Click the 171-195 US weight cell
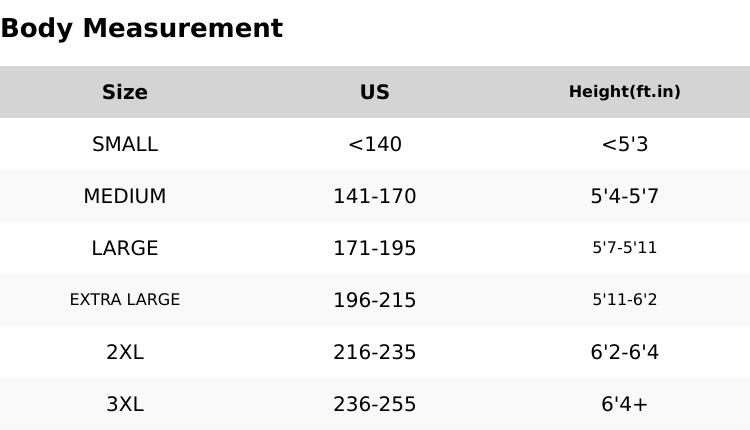Image resolution: width=750 pixels, height=430 pixels. coord(375,248)
